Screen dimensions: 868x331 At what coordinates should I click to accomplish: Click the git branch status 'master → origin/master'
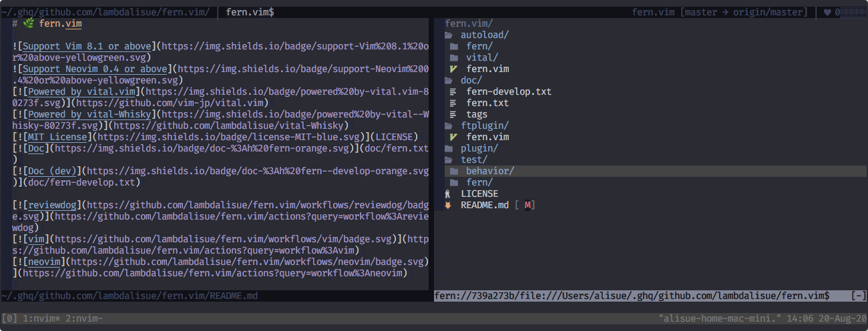tap(744, 12)
